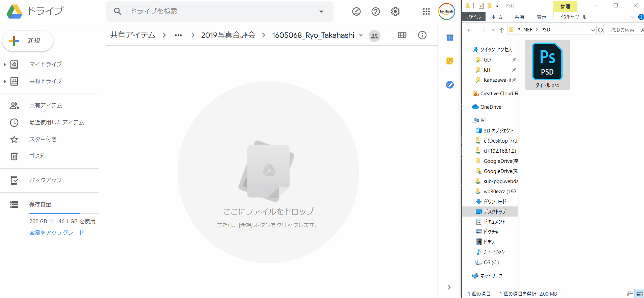
Task: Open Google Drive settings gear
Action: click(x=395, y=11)
